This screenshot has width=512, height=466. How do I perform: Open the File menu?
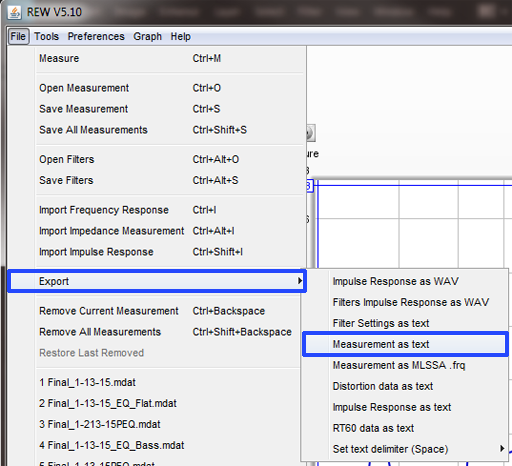tap(18, 36)
